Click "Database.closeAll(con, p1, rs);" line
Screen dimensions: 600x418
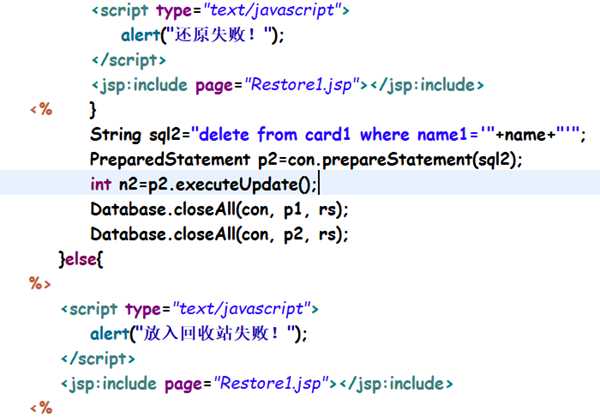(219, 210)
